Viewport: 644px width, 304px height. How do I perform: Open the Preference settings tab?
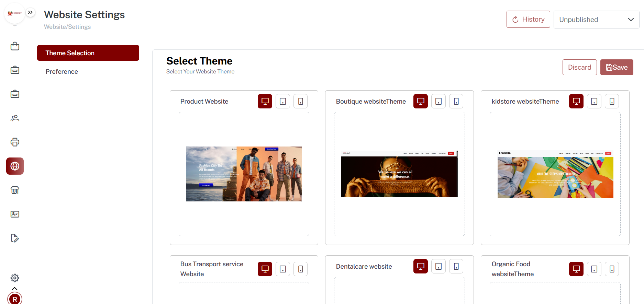coord(62,71)
